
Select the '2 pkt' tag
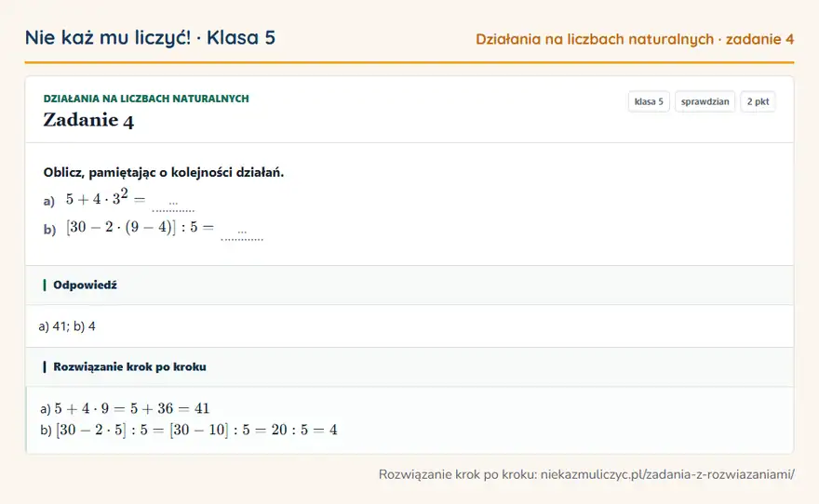758,101
